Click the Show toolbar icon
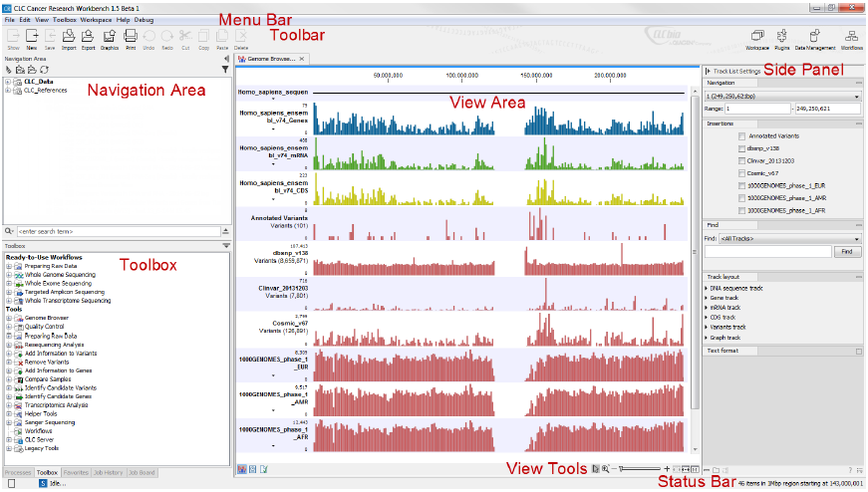Viewport: 868px width, 492px height. click(13, 37)
